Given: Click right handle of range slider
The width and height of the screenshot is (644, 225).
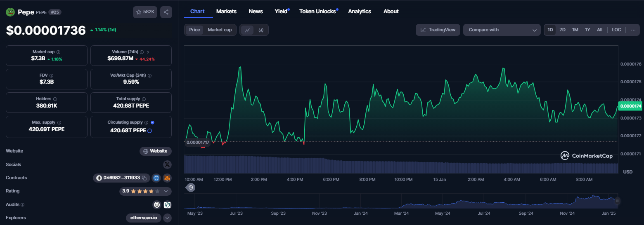Looking at the screenshot, I should pos(618,201).
